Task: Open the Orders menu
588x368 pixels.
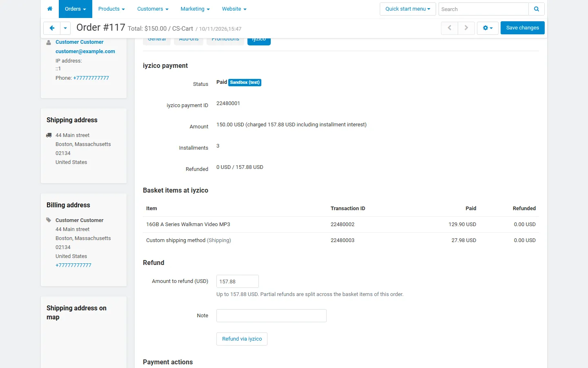Action: (76, 9)
